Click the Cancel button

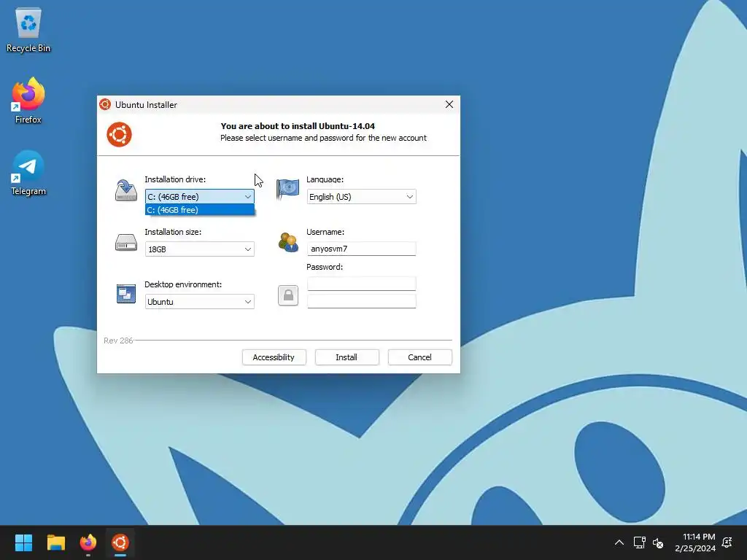pyautogui.click(x=419, y=357)
